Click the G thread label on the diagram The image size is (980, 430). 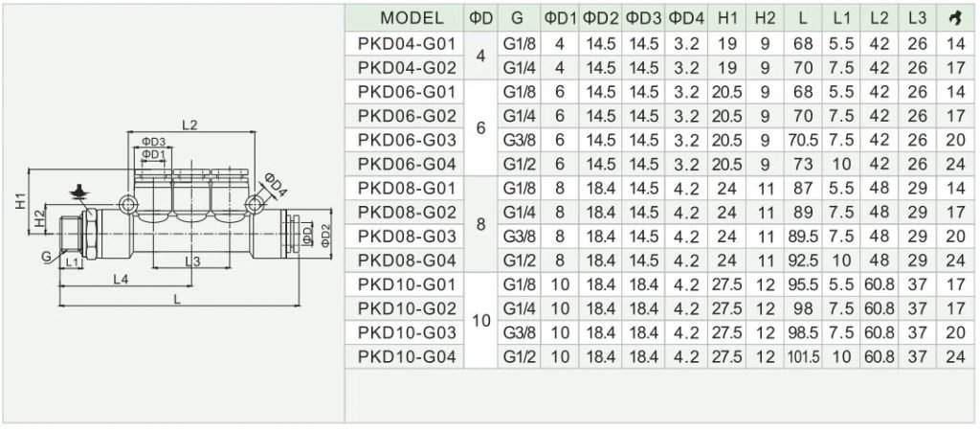click(x=46, y=257)
